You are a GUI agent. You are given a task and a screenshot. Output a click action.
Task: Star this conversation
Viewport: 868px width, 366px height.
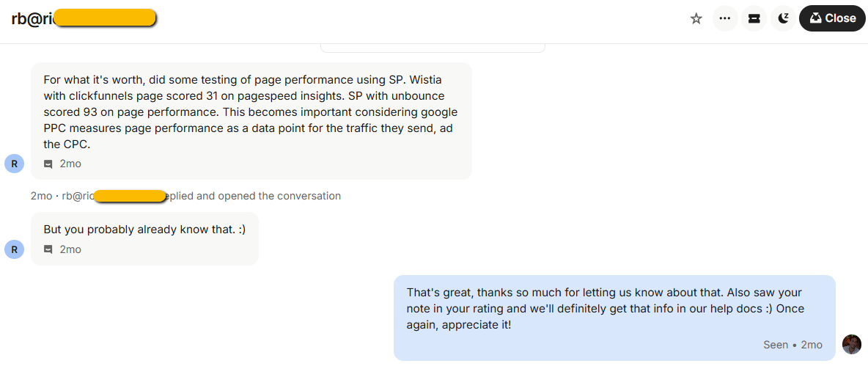click(x=696, y=19)
